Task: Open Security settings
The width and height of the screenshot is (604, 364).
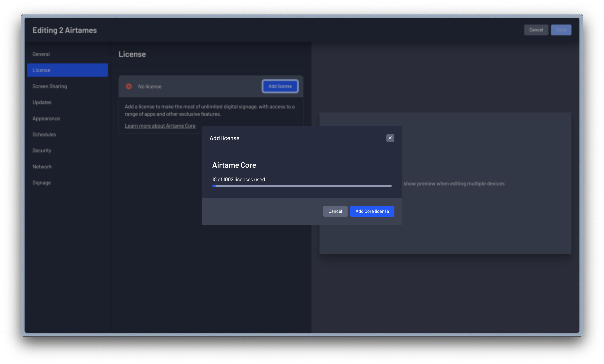Action: [67, 151]
